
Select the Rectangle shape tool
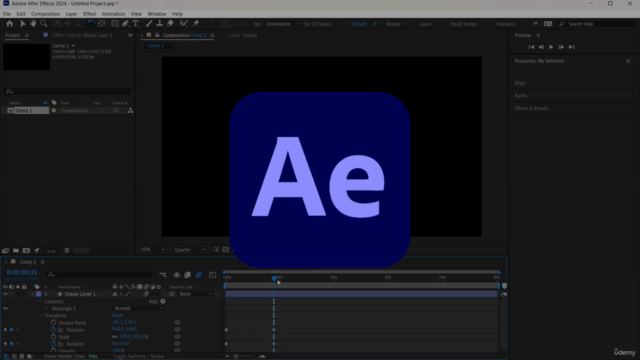[x=115, y=24]
